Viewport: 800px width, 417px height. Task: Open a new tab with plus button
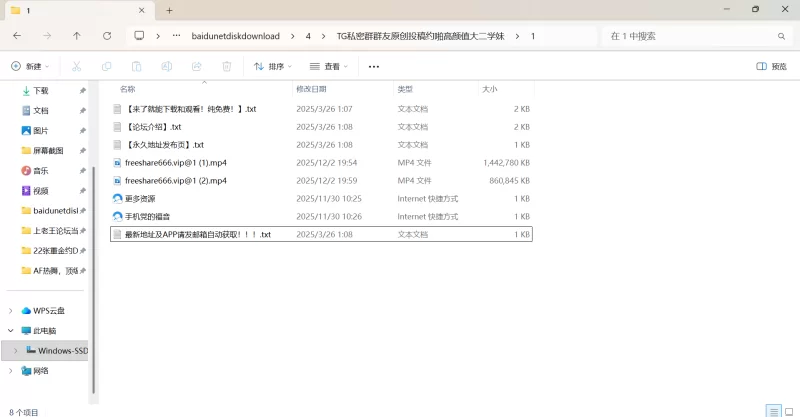[x=169, y=10]
